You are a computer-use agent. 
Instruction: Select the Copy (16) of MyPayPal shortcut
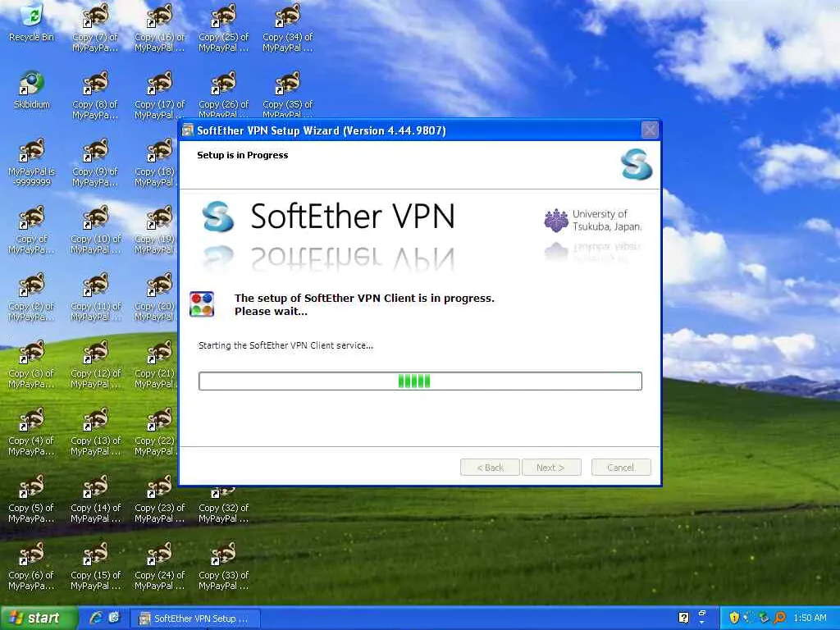(160, 28)
